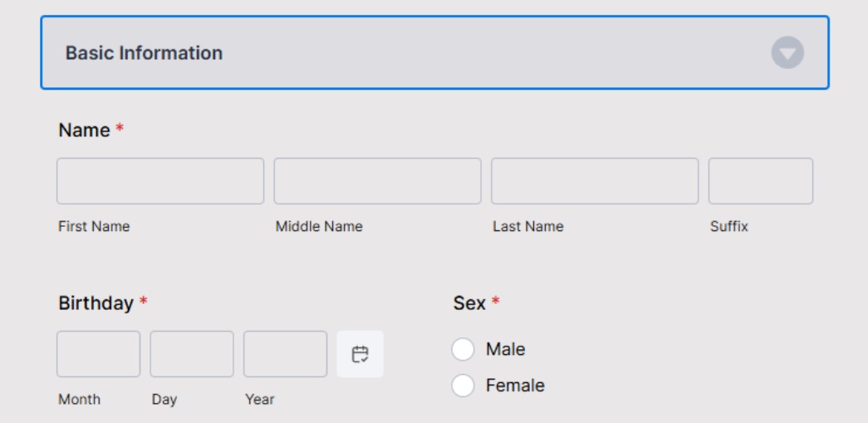Focus the Suffix input field
Viewport: 868px width, 423px height.
(761, 181)
